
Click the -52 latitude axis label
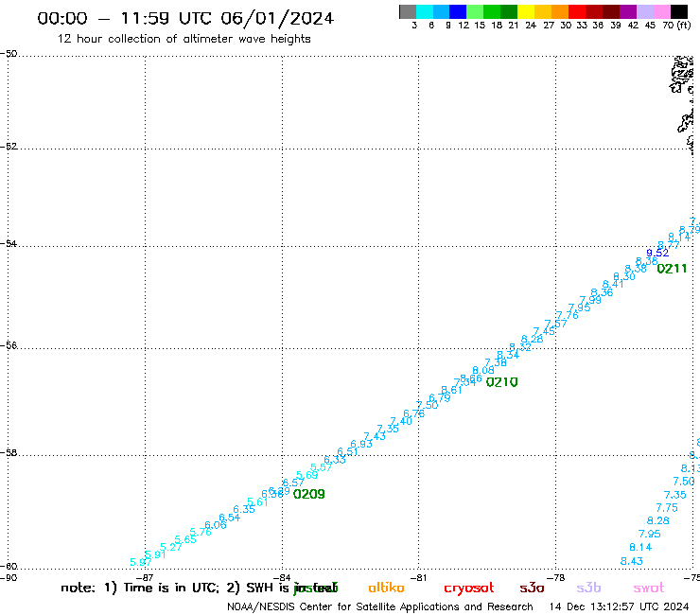coord(9,146)
